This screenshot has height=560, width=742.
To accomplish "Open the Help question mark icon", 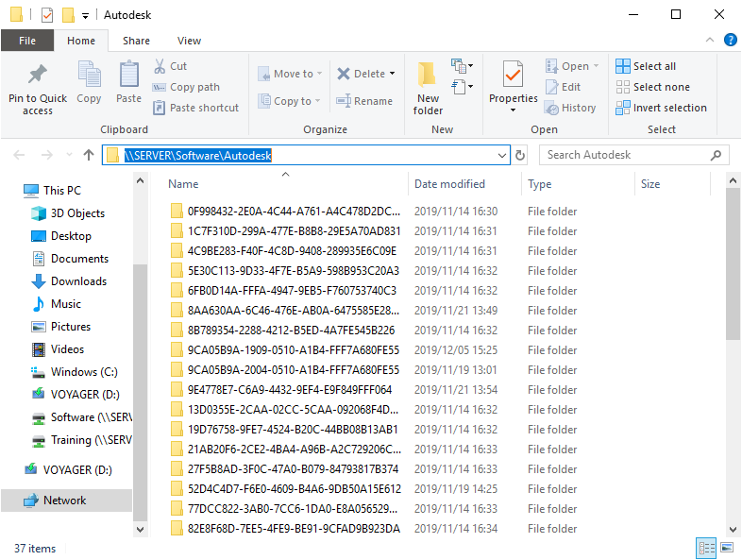I will (731, 41).
